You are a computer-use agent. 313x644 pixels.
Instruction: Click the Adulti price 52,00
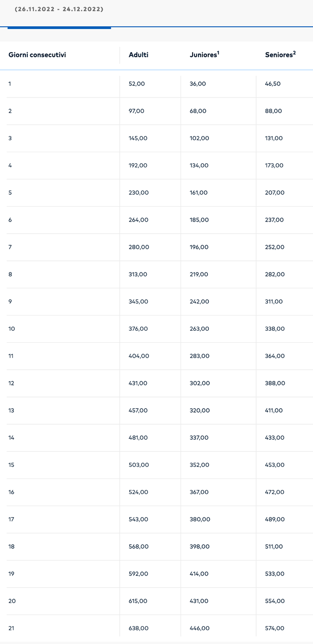point(136,84)
